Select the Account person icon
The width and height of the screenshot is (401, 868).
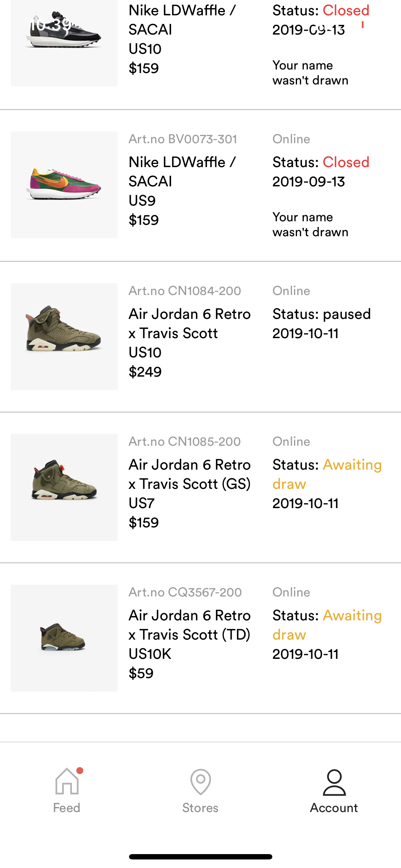click(334, 782)
